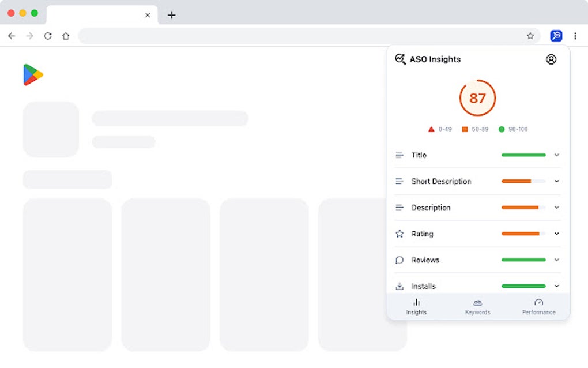
Task: Open the Performance tab
Action: (x=538, y=306)
